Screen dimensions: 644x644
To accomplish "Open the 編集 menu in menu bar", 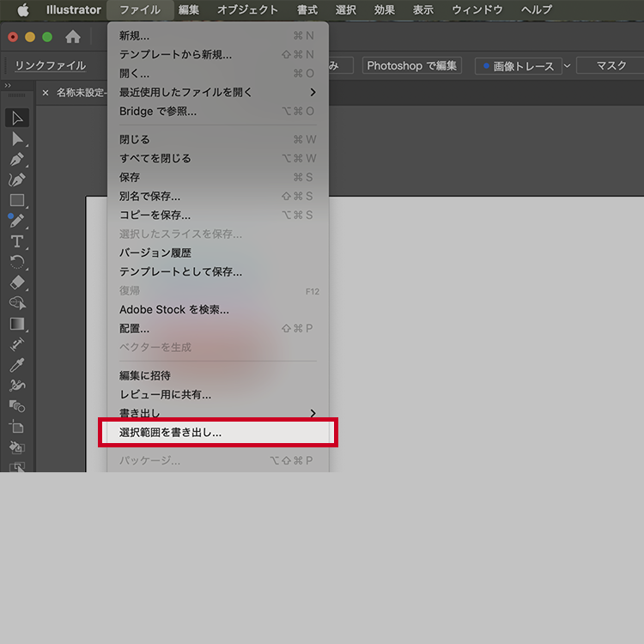I will [x=189, y=9].
